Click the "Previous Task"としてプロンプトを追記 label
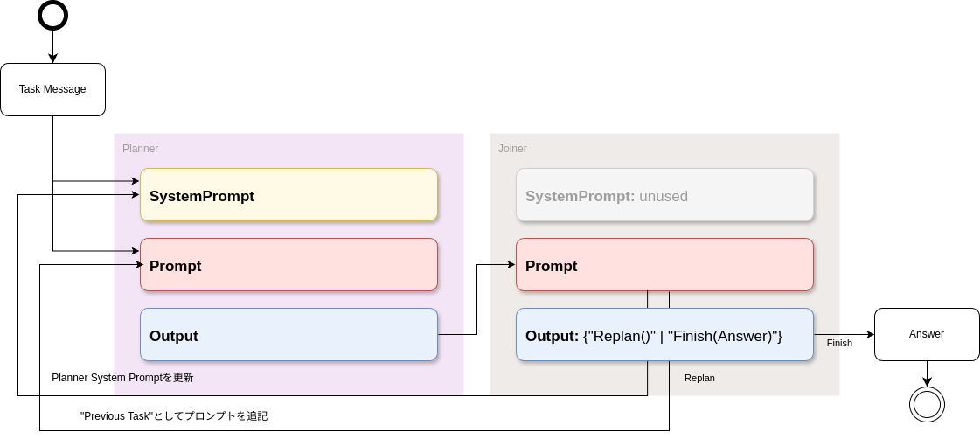Screen dimensions: 980x439 tap(173, 416)
